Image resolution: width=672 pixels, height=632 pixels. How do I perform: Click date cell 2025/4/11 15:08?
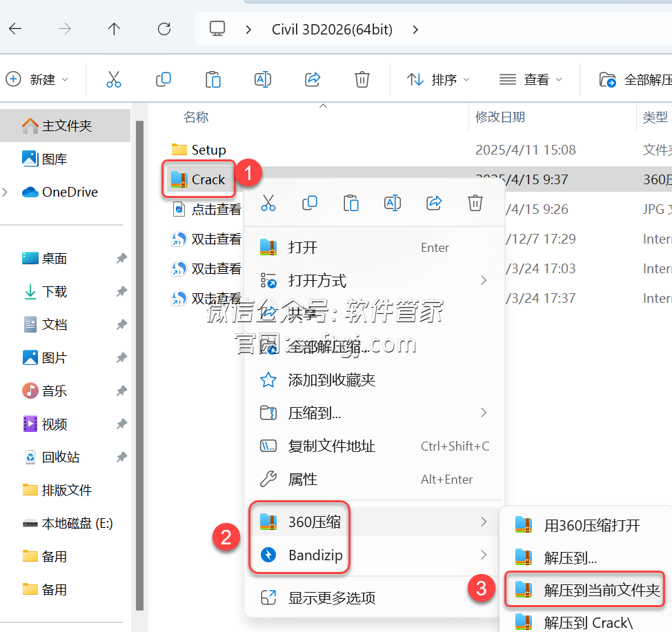pyautogui.click(x=526, y=150)
